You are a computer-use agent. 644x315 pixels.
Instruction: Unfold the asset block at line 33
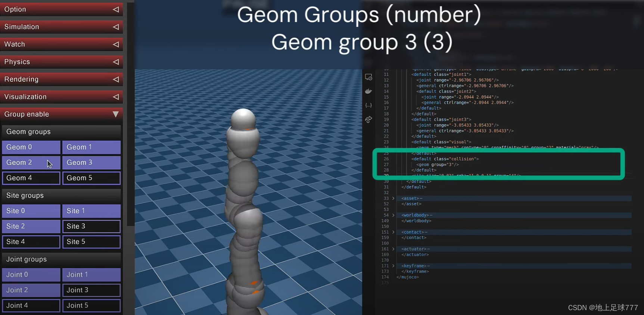click(393, 198)
